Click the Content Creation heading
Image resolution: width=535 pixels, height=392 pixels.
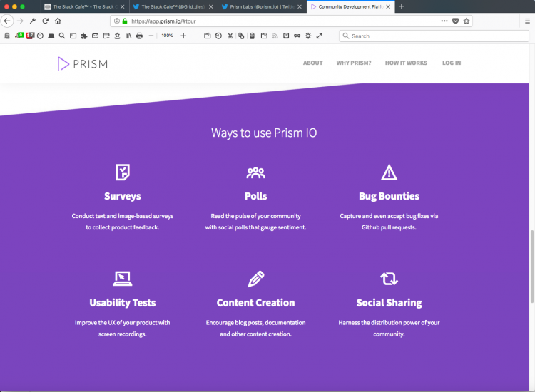click(x=256, y=303)
